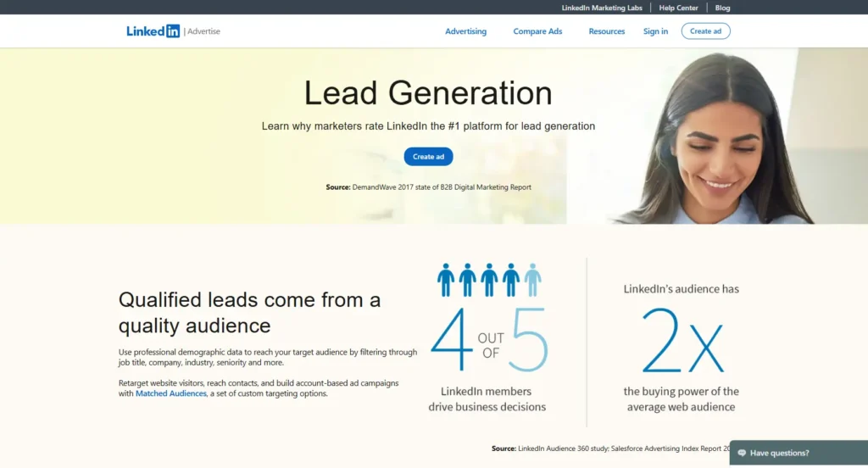The image size is (868, 468).
Task: Open the Compare Ads menu
Action: (x=537, y=31)
